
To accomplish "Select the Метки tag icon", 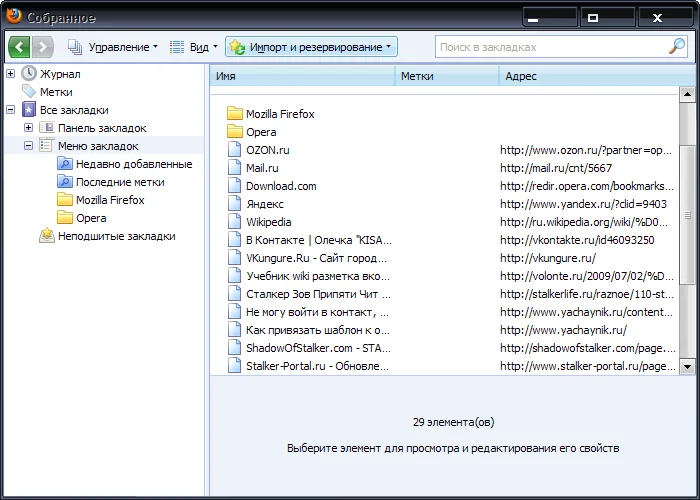I will (29, 92).
